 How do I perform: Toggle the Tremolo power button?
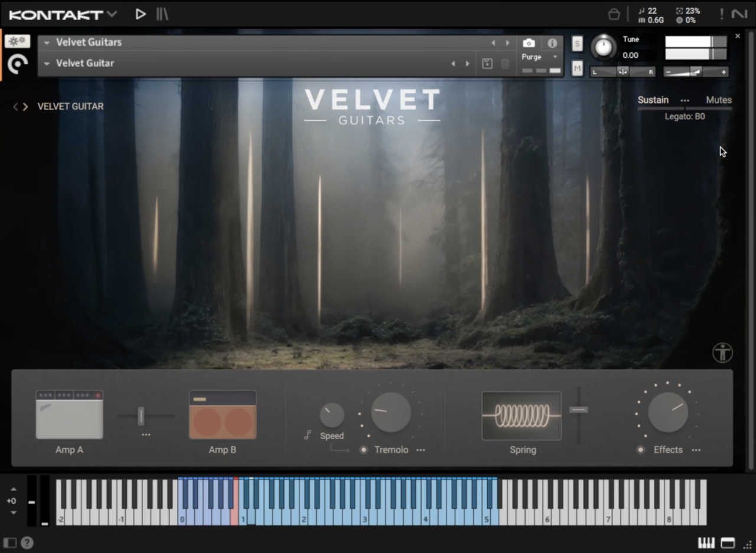(363, 450)
